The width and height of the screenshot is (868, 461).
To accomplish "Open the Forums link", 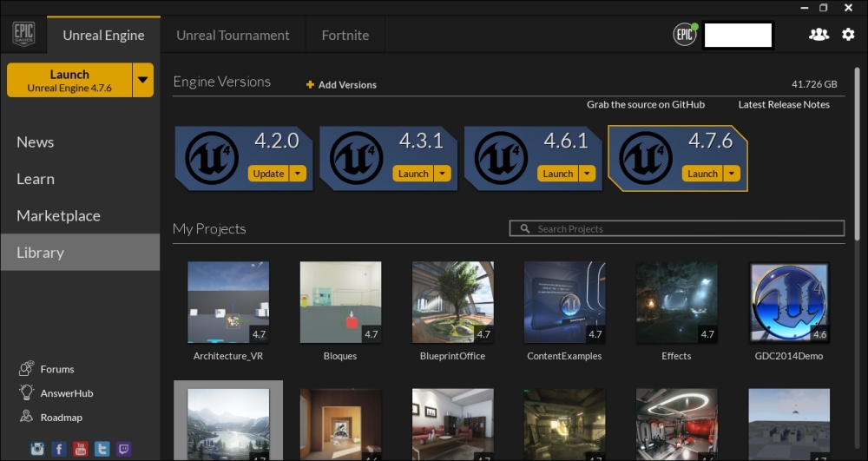I will 57,369.
